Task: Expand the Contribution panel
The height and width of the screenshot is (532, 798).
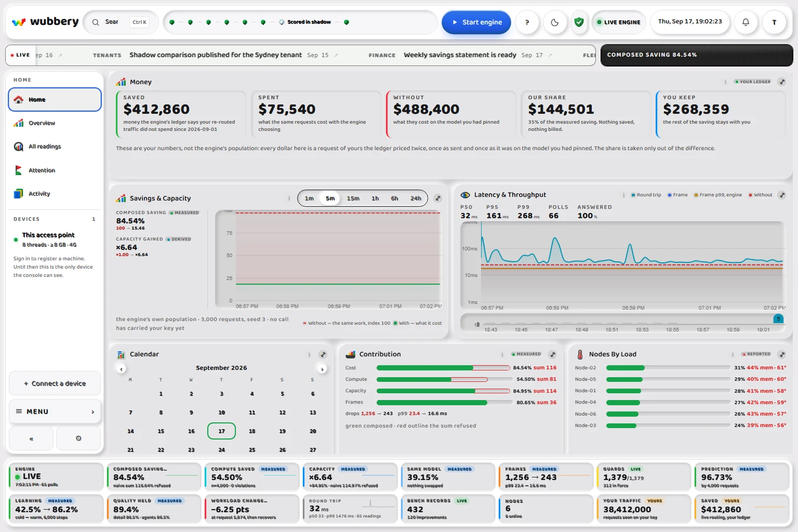Action: [552, 354]
